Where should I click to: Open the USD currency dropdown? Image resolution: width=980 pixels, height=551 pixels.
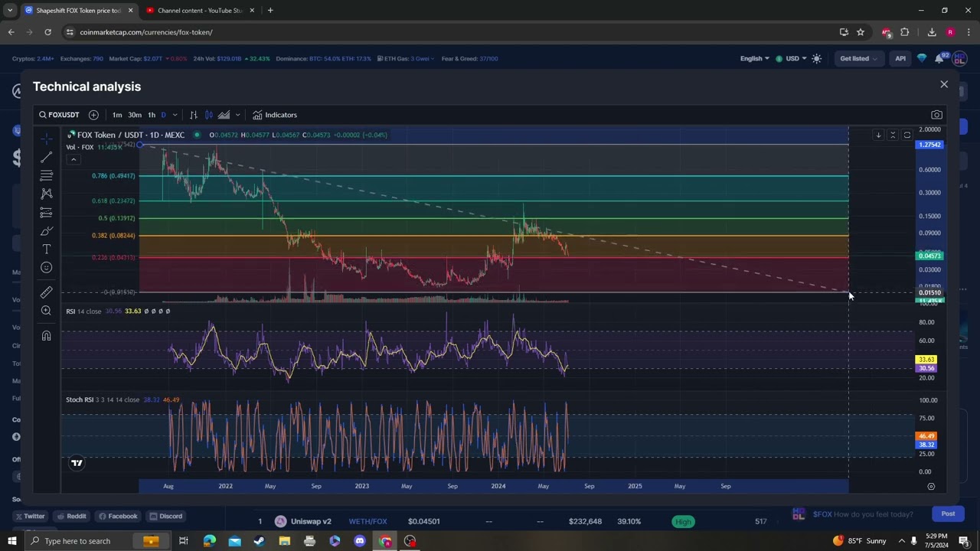[x=792, y=58]
